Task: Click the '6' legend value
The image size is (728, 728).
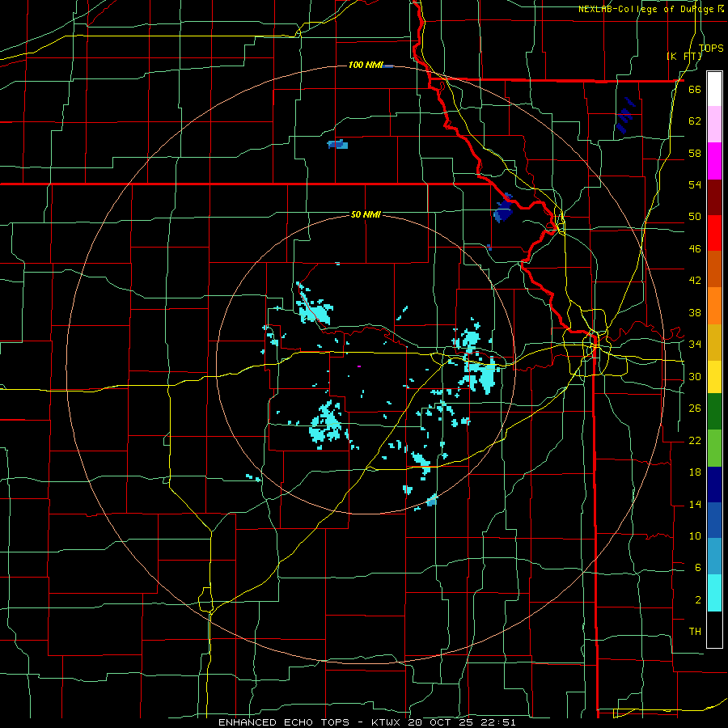Action: (697, 568)
